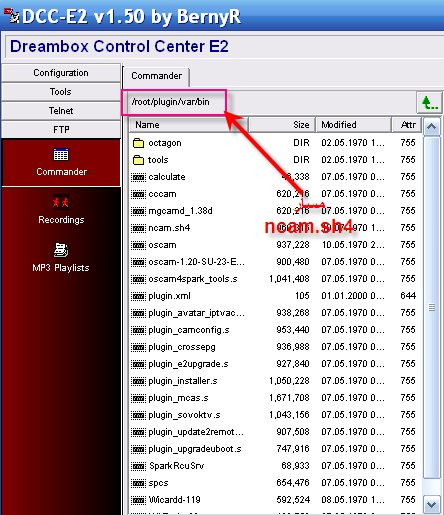Select the tools folder icon
The height and width of the screenshot is (515, 444).
(138, 160)
